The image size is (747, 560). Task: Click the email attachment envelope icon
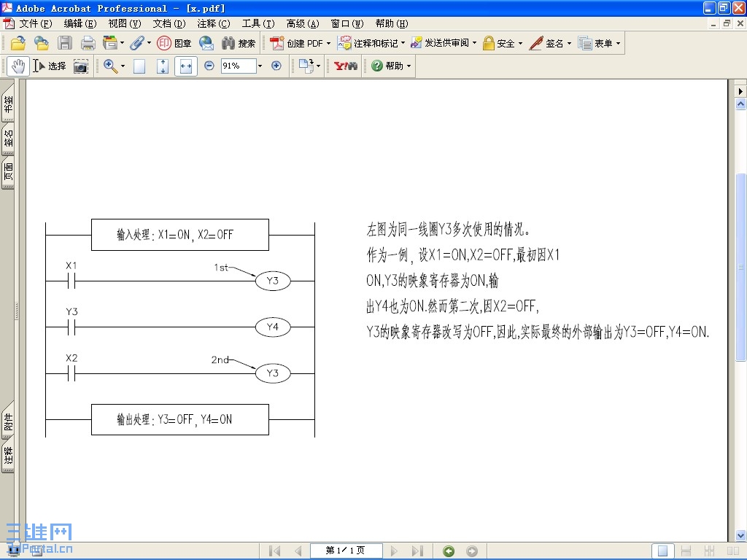tap(206, 43)
